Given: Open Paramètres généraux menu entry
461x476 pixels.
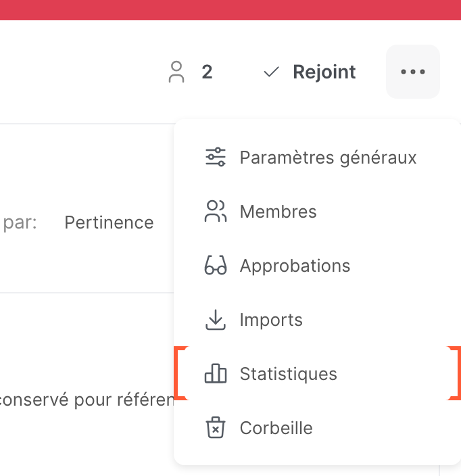Looking at the screenshot, I should coord(317,158).
